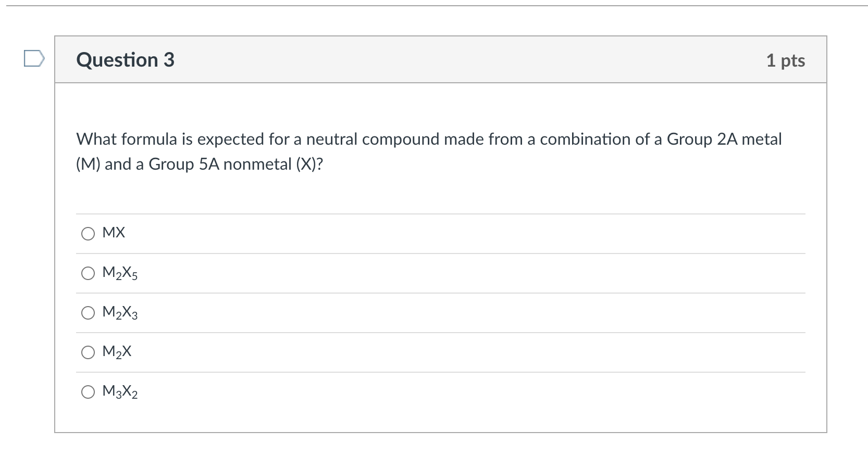Screen dimensions: 868x456
Task: Click the M3X2 answer label text
Action: pos(120,391)
